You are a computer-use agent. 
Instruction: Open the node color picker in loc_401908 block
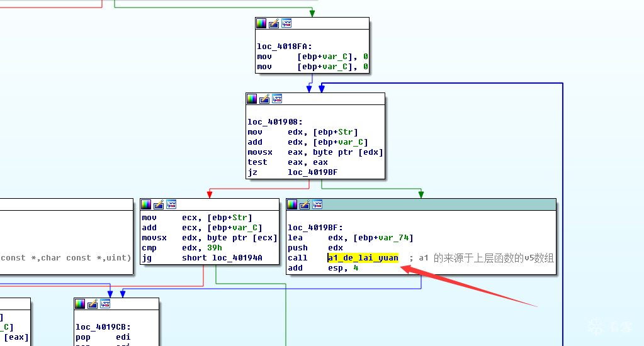(x=252, y=99)
